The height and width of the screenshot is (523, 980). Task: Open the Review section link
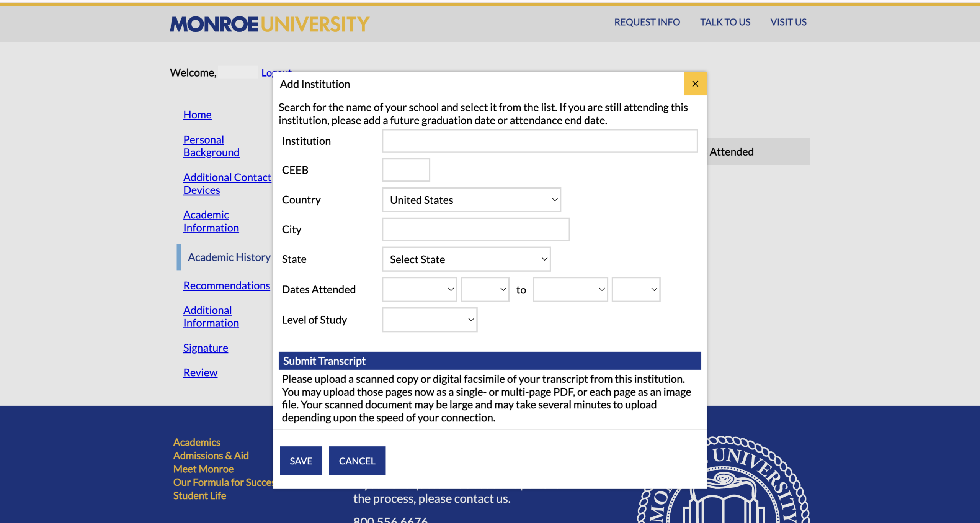click(x=200, y=372)
